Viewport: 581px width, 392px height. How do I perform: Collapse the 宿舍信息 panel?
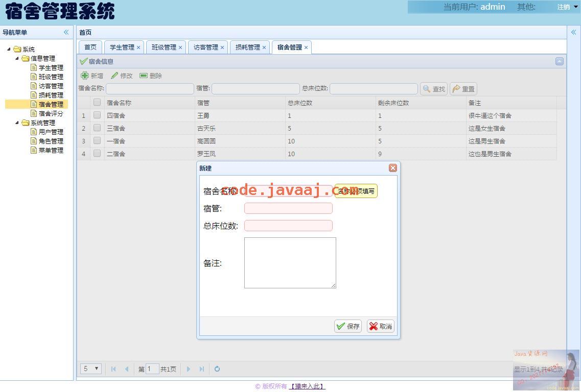tap(560, 61)
